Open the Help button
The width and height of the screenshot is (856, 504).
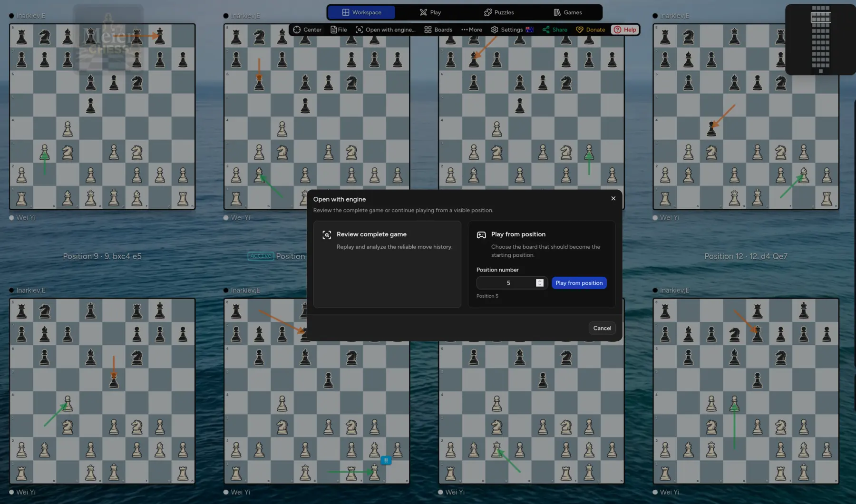point(625,29)
